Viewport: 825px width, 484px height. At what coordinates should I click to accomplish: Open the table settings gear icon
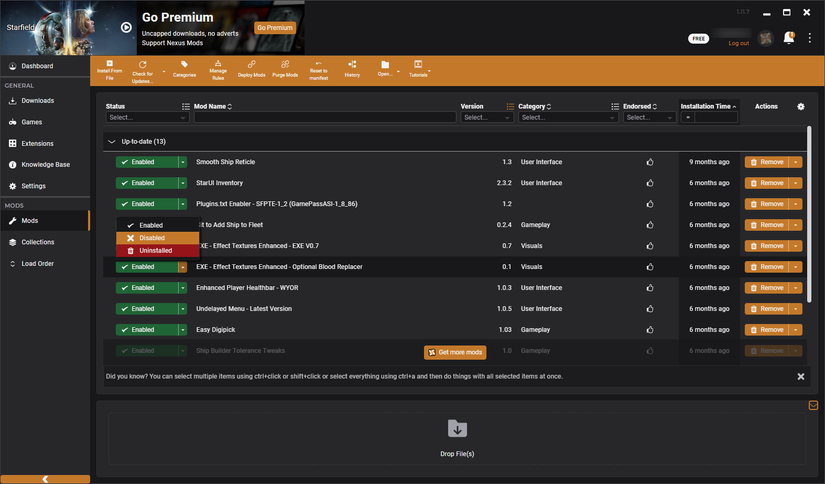tap(800, 106)
